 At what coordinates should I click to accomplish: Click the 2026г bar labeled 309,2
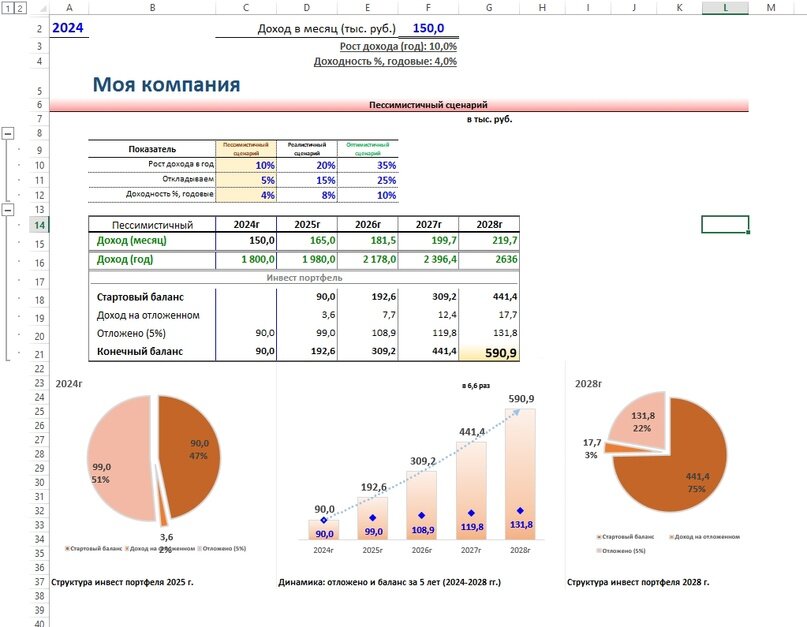coord(422,504)
